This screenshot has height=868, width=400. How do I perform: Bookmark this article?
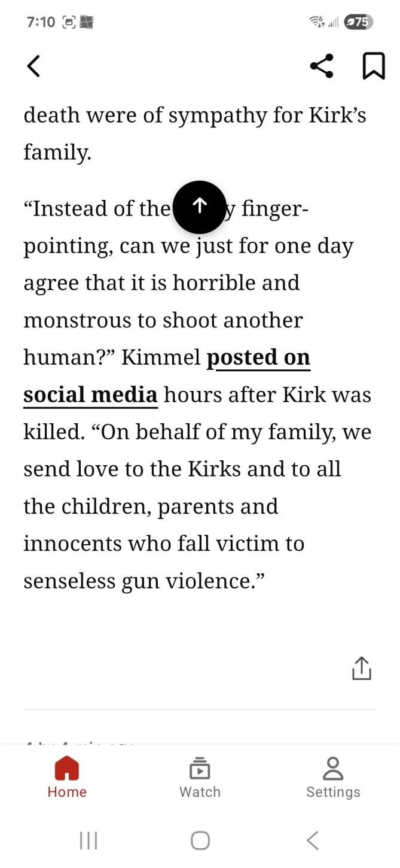(x=374, y=66)
